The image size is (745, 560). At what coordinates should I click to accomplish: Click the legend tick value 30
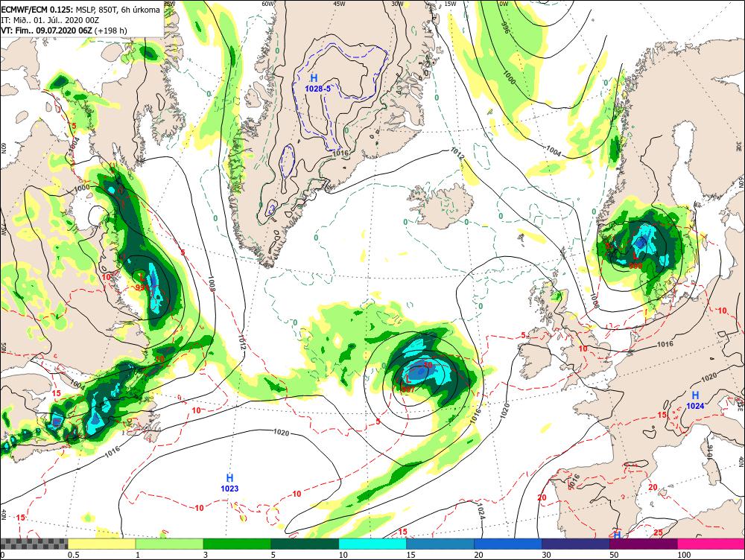coord(546,555)
